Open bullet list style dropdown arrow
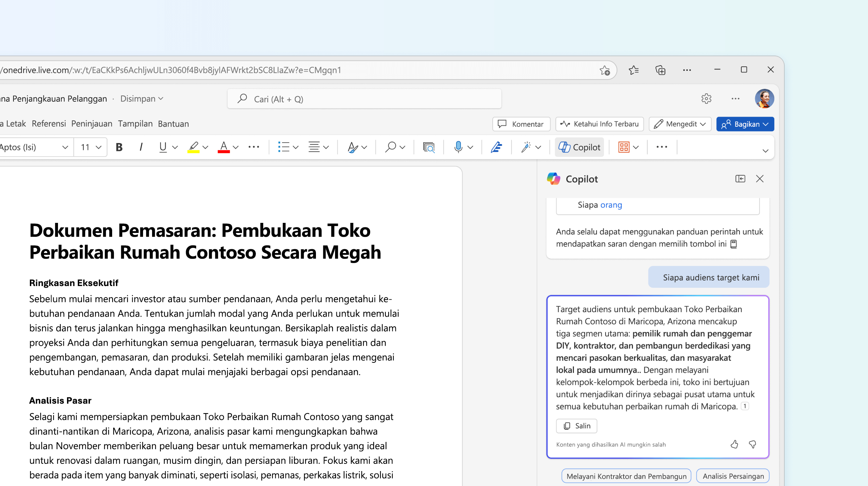This screenshot has width=868, height=486. 296,148
